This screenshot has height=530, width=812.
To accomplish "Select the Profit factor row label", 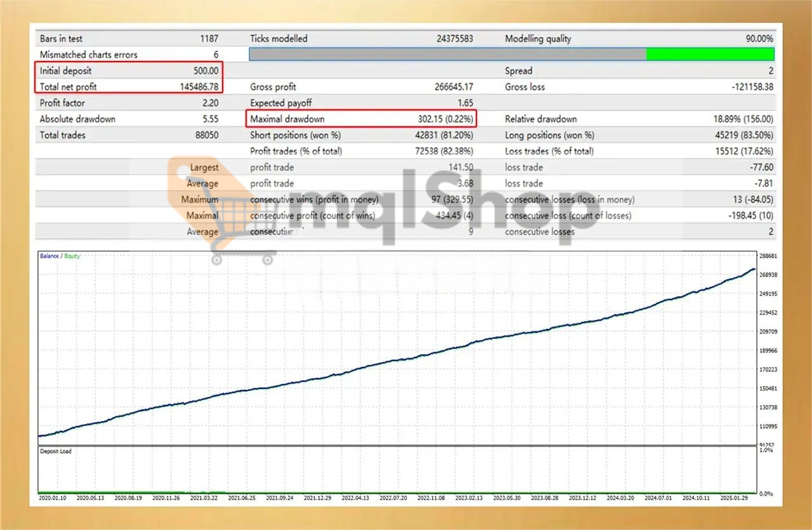I will (62, 103).
